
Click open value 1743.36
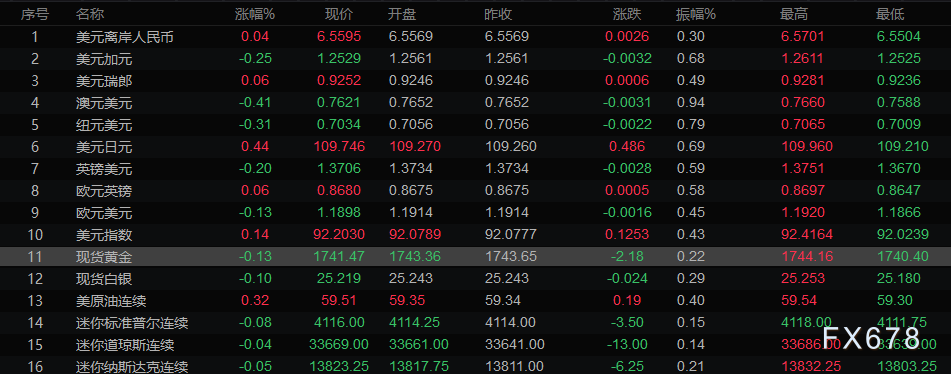pos(414,256)
